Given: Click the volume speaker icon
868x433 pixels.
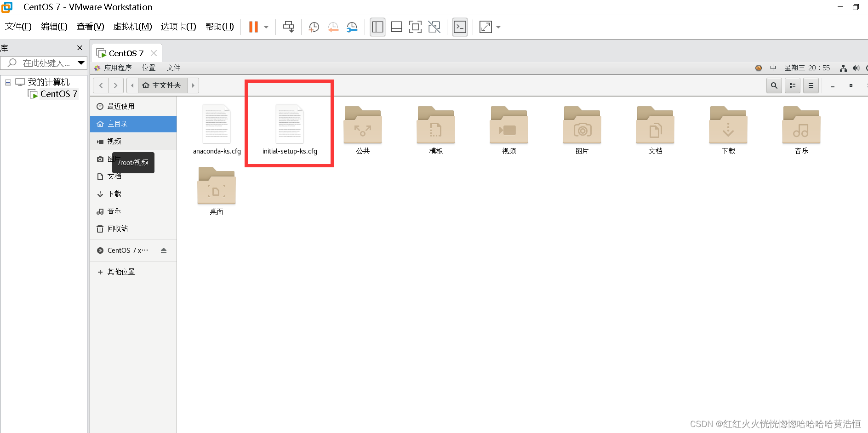Looking at the screenshot, I should pyautogui.click(x=856, y=68).
